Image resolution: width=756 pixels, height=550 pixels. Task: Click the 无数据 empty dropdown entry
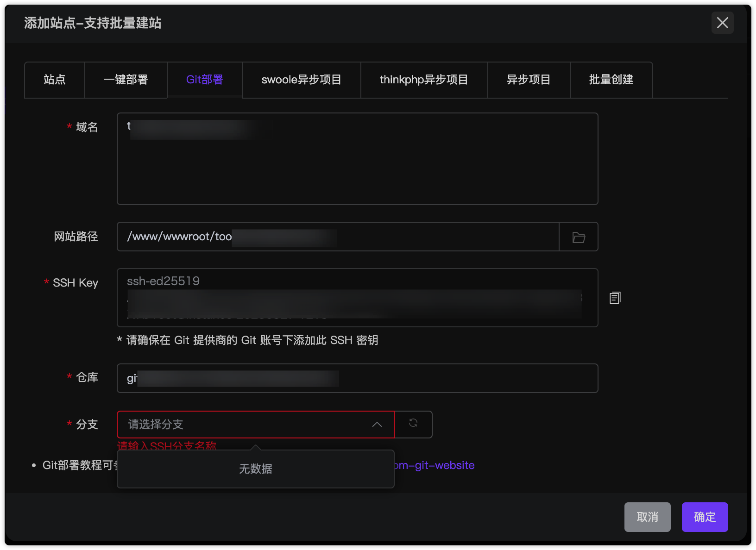(x=255, y=469)
